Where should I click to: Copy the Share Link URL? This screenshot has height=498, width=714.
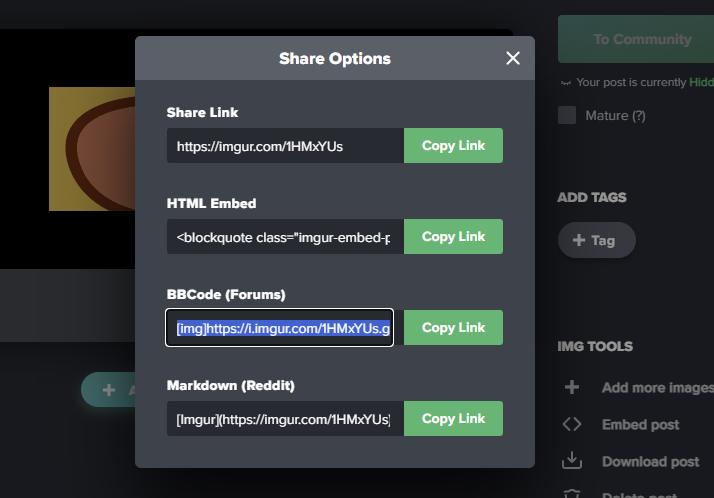point(453,146)
